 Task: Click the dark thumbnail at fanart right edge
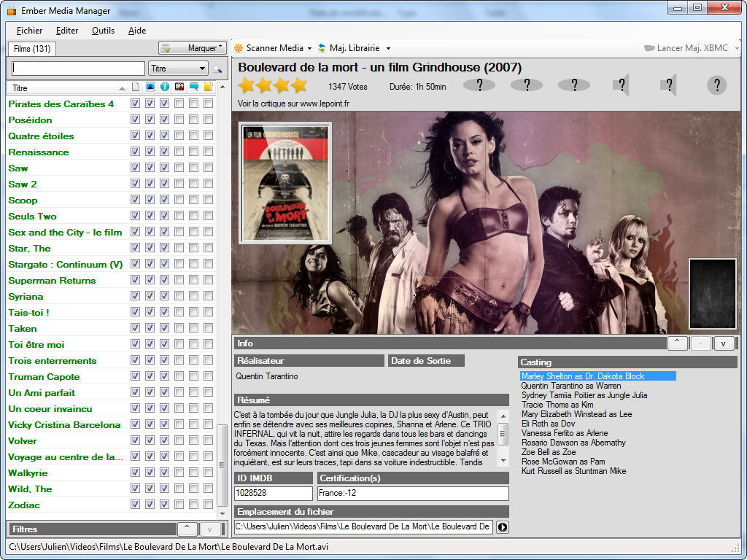point(712,293)
